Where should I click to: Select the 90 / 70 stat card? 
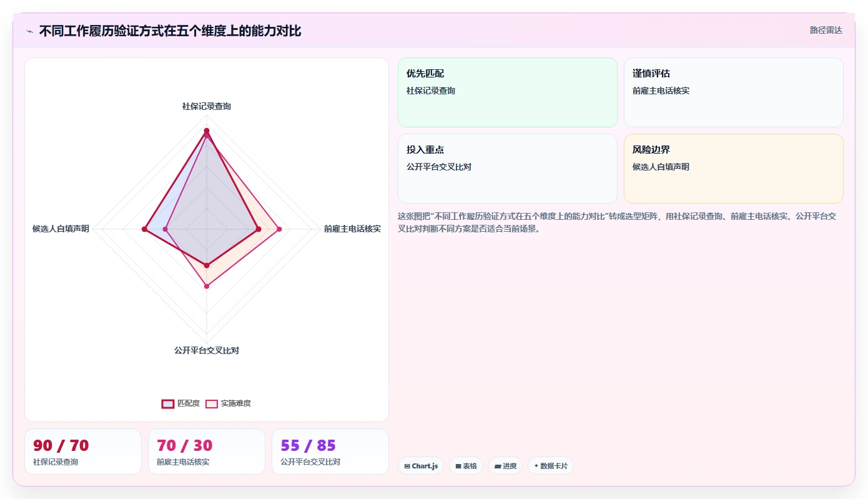tap(83, 452)
